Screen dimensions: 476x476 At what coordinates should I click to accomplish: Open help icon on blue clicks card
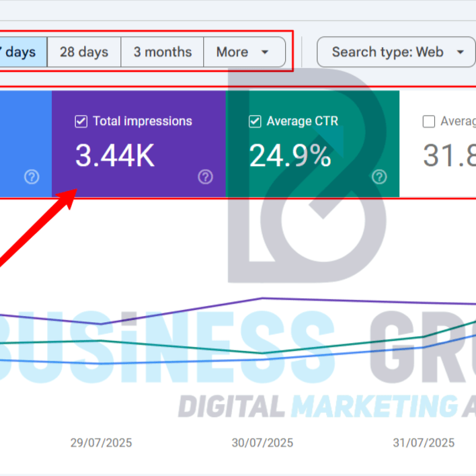[31, 177]
